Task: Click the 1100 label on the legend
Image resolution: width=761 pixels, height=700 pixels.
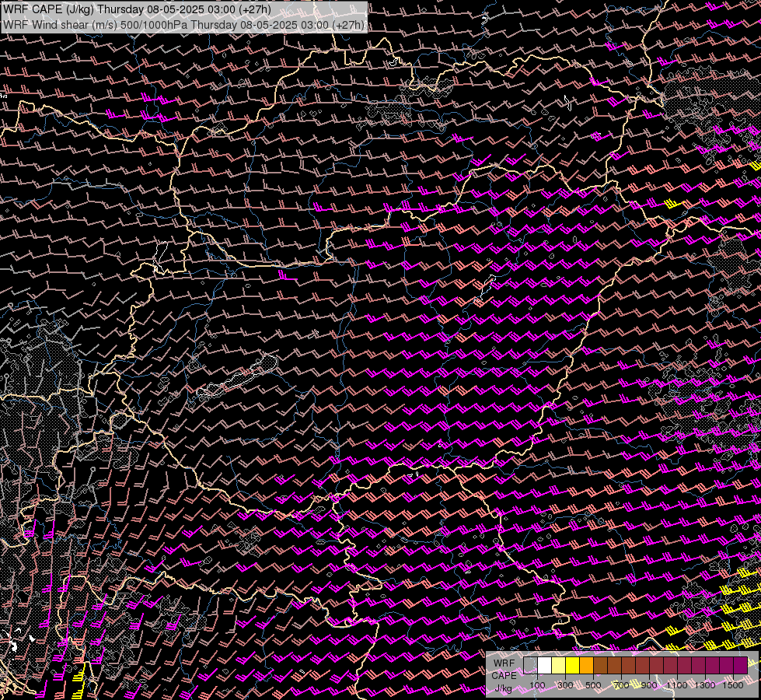Action: coord(677,685)
